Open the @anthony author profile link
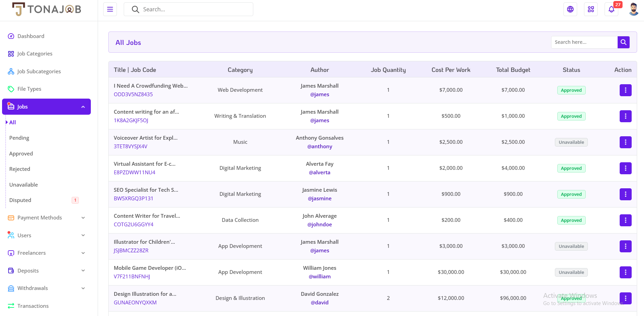Image resolution: width=644 pixels, height=316 pixels. [x=320, y=147]
